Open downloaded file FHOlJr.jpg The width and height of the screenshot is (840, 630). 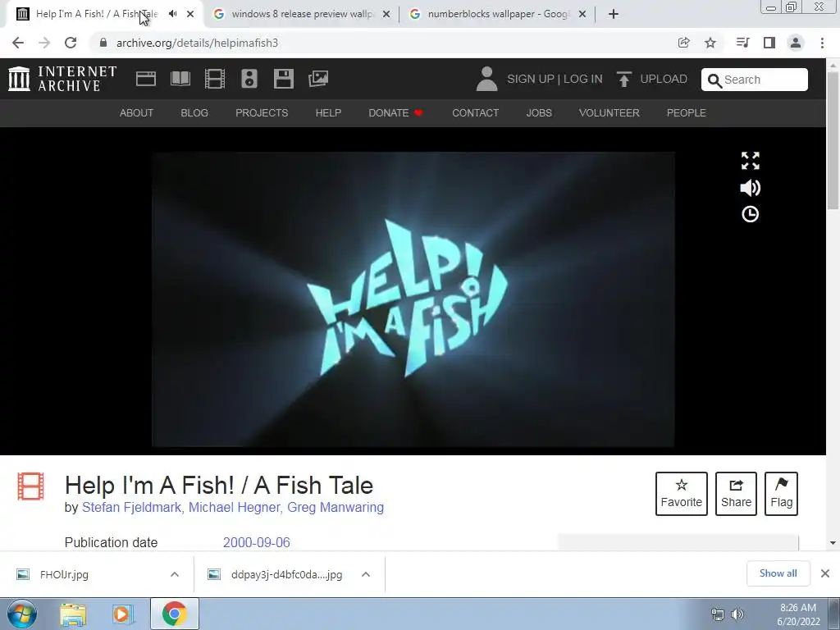point(64,574)
